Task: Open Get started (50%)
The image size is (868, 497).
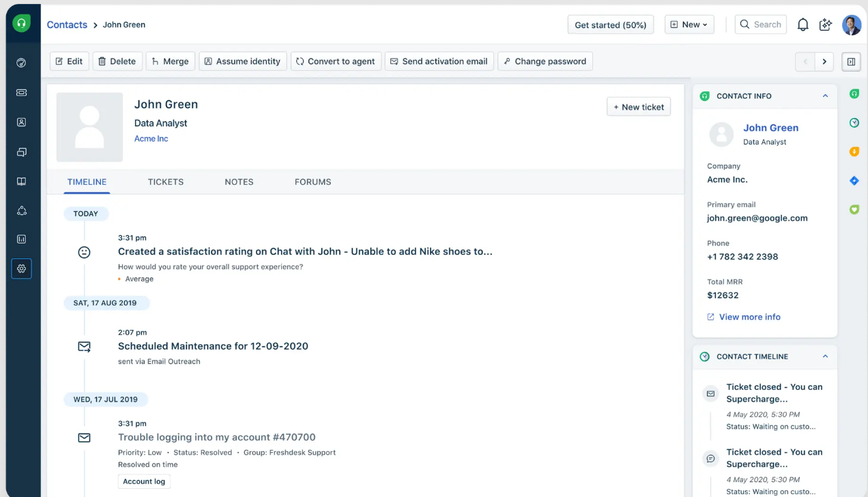Action: (x=611, y=25)
